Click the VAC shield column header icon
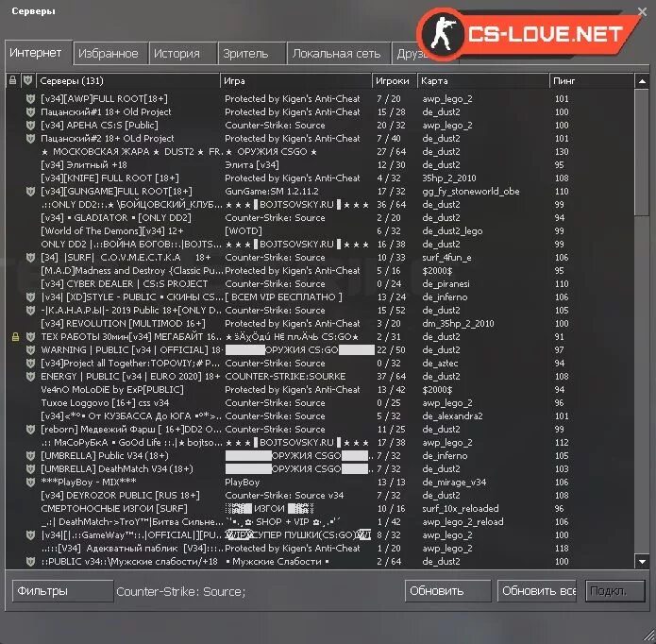This screenshot has width=656, height=644. [x=27, y=80]
